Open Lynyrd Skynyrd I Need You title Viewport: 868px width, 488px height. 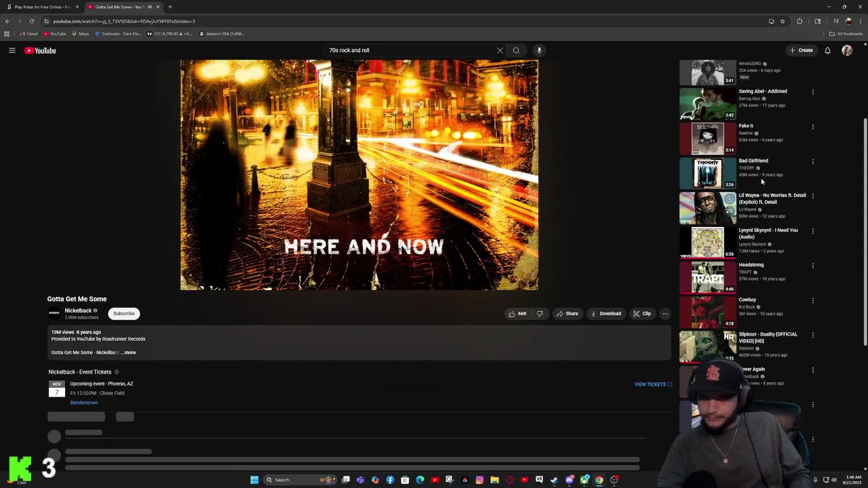tap(768, 233)
